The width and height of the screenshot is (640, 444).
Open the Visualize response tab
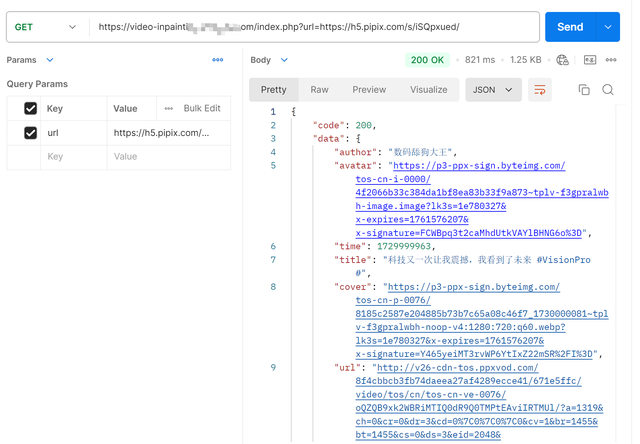pyautogui.click(x=428, y=90)
